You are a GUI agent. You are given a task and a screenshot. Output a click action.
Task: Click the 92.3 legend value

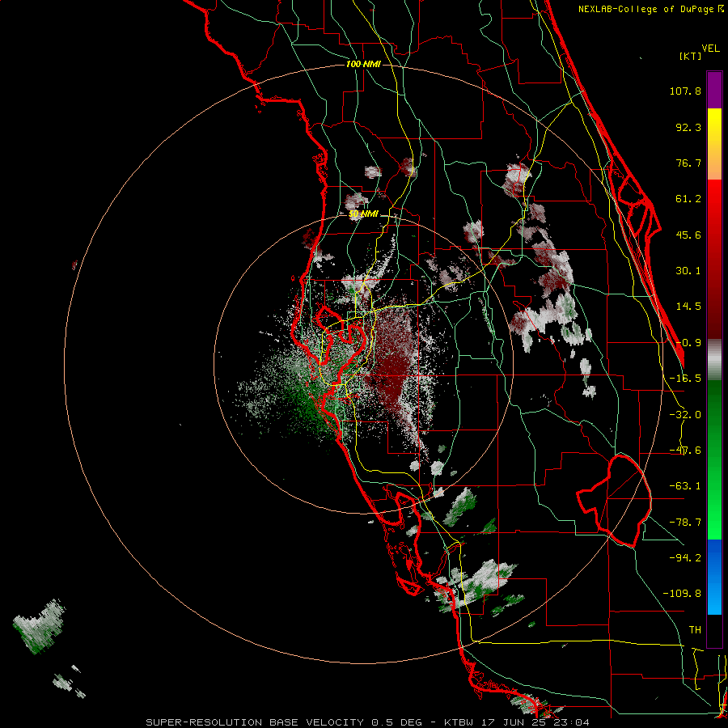click(x=688, y=127)
